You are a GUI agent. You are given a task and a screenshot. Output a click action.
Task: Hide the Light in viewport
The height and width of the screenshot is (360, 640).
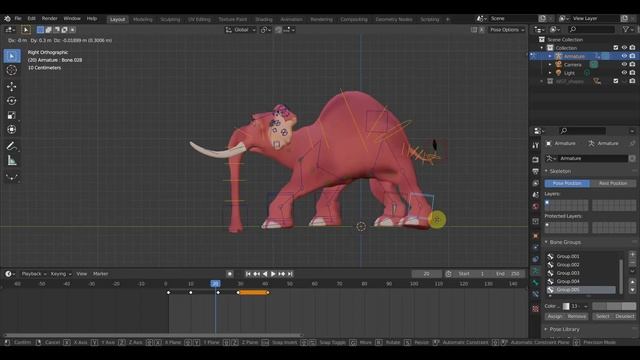(624, 73)
